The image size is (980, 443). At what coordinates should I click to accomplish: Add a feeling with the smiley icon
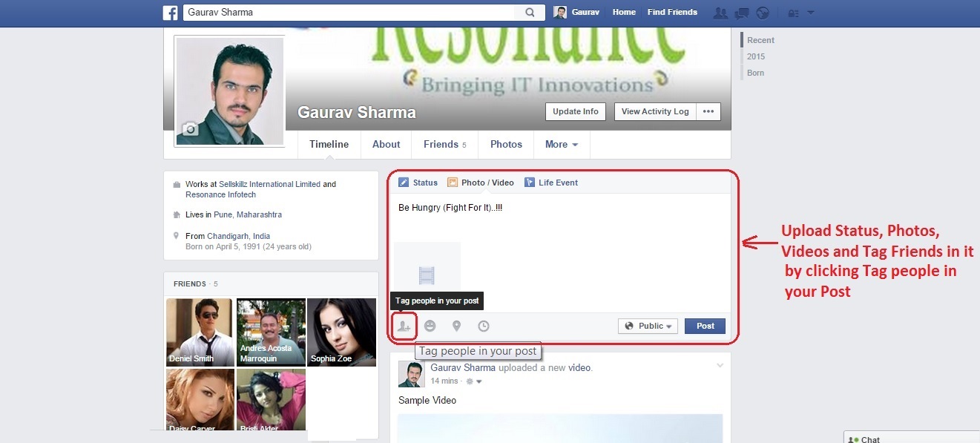click(430, 326)
